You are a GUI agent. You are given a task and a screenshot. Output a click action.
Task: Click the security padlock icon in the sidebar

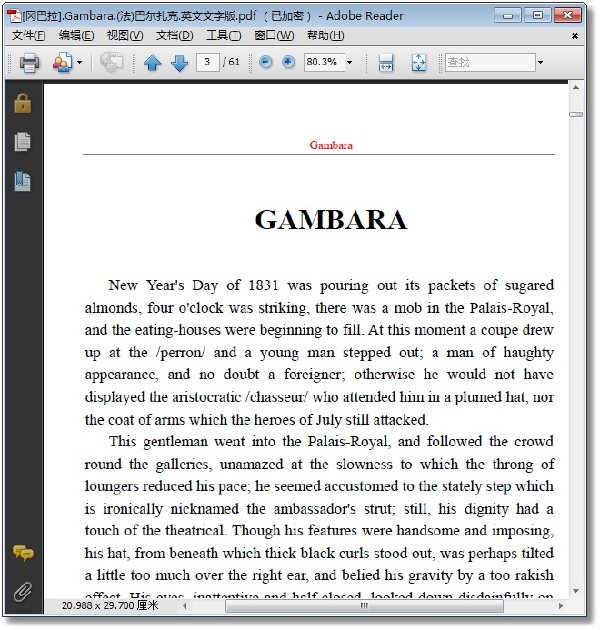pos(23,103)
